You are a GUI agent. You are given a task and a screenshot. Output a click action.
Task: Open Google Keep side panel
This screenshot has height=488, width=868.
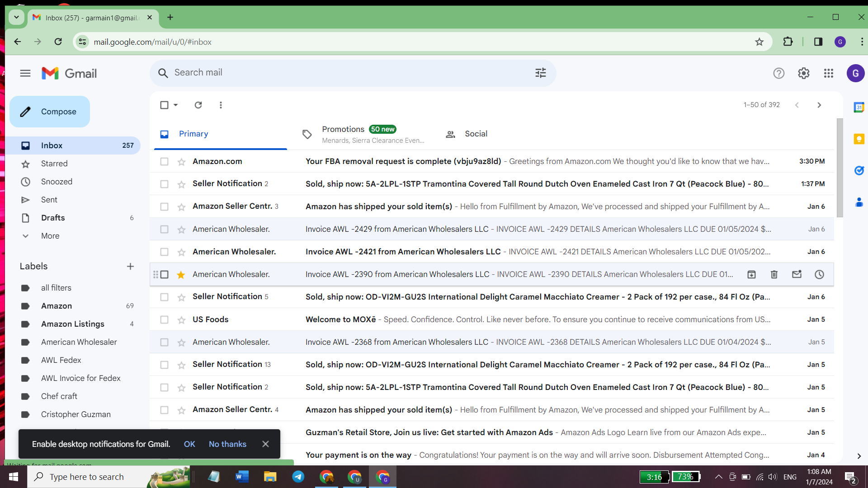click(x=859, y=139)
